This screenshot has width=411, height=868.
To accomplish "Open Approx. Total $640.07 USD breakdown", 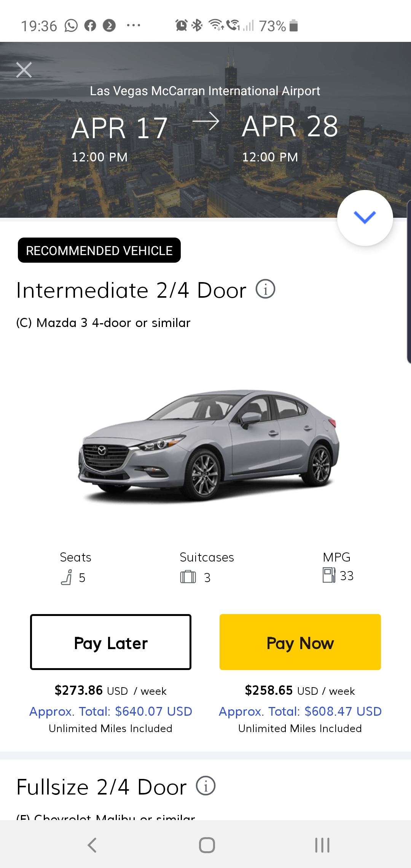I will click(111, 711).
